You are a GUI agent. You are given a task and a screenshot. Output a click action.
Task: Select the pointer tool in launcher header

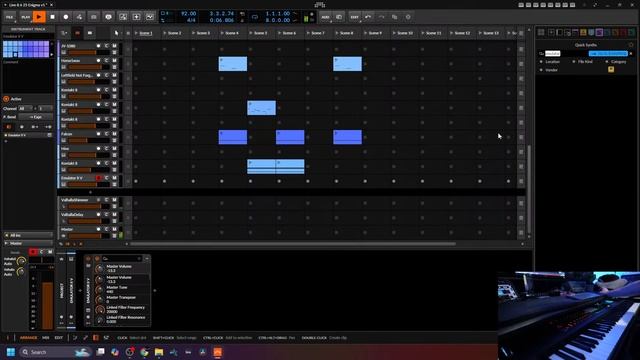coord(116,33)
